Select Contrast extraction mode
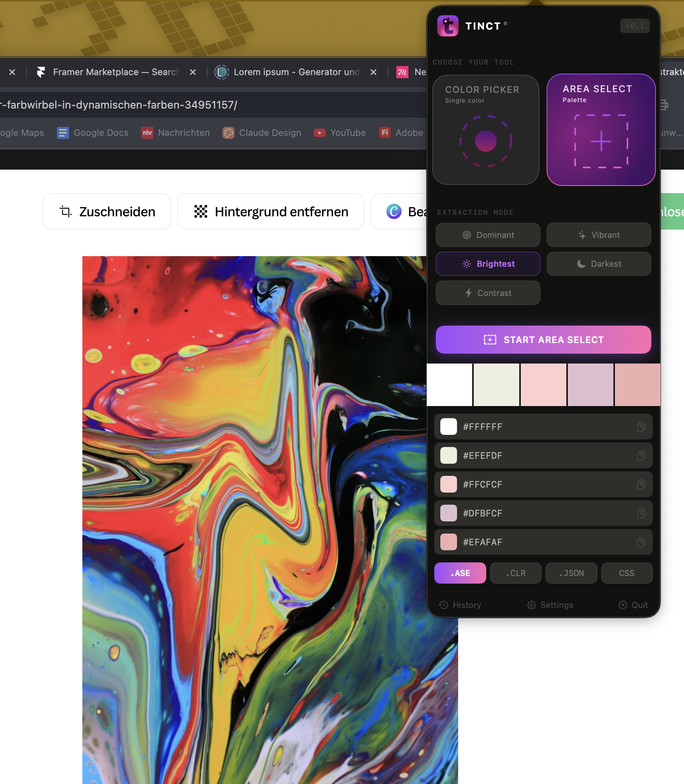684x784 pixels. pos(488,293)
